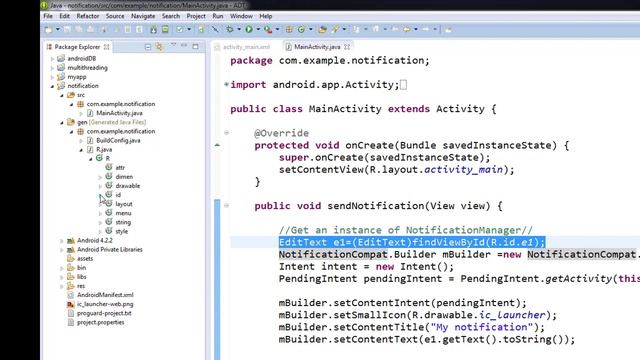Click the yellow Forward navigation arrow icon

coord(407,29)
